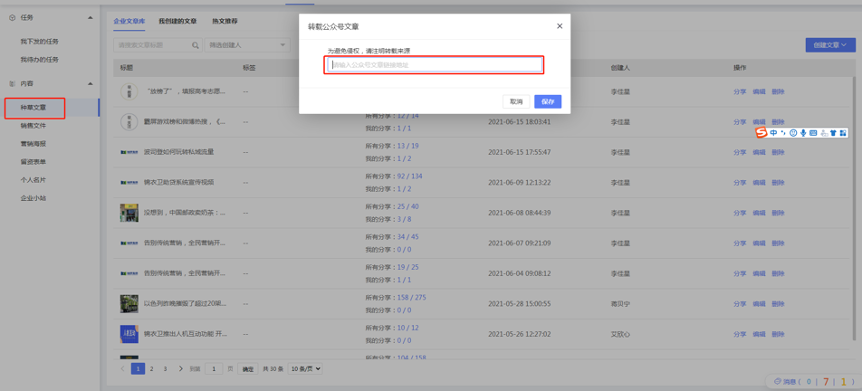Open the 筛选创建人 dropdown

247,45
